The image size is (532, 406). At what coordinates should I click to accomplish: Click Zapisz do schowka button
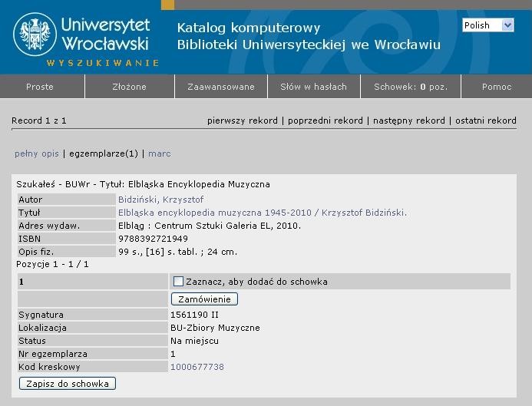[x=68, y=384]
